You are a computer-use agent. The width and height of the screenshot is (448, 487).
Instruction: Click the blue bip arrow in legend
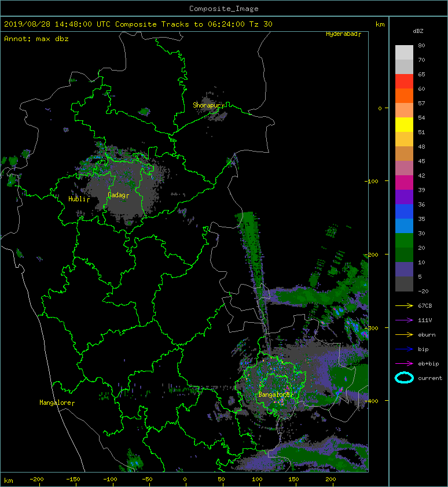[404, 349]
